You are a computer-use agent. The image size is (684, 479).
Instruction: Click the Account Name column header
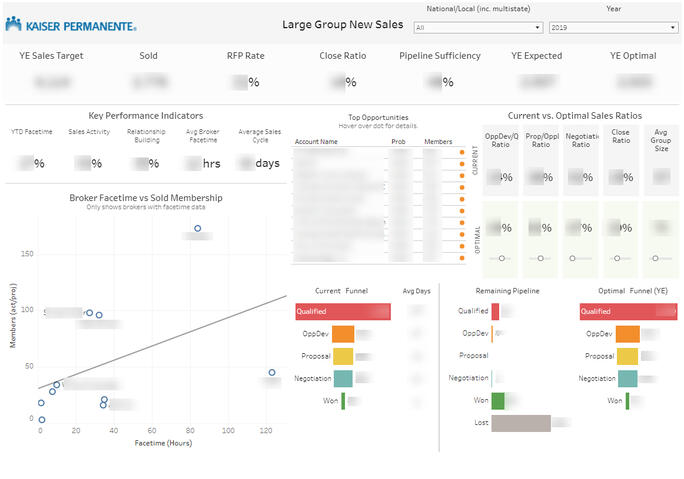(x=316, y=142)
